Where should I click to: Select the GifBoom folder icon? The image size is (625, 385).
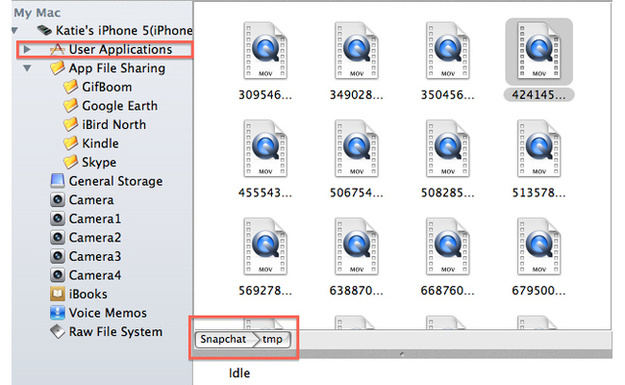click(x=71, y=86)
